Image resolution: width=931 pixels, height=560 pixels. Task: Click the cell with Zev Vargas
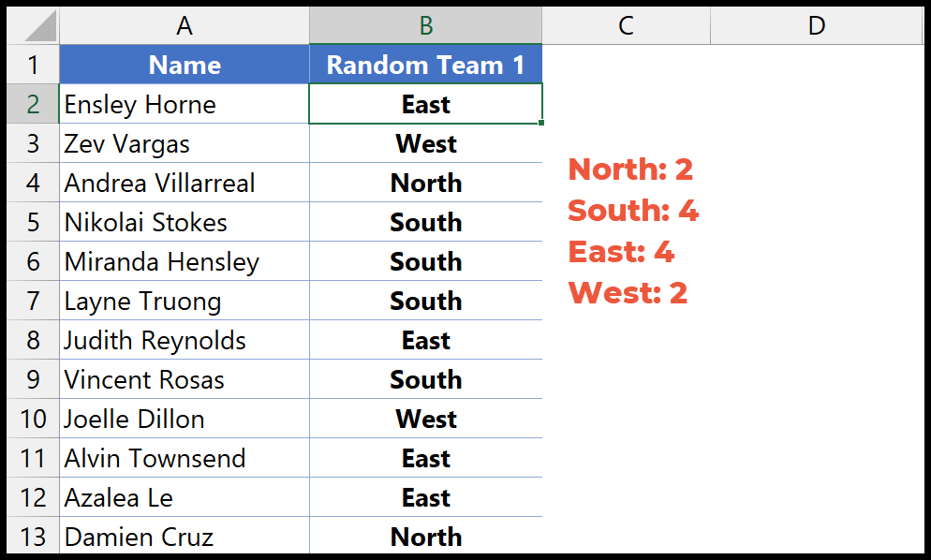[x=184, y=143]
